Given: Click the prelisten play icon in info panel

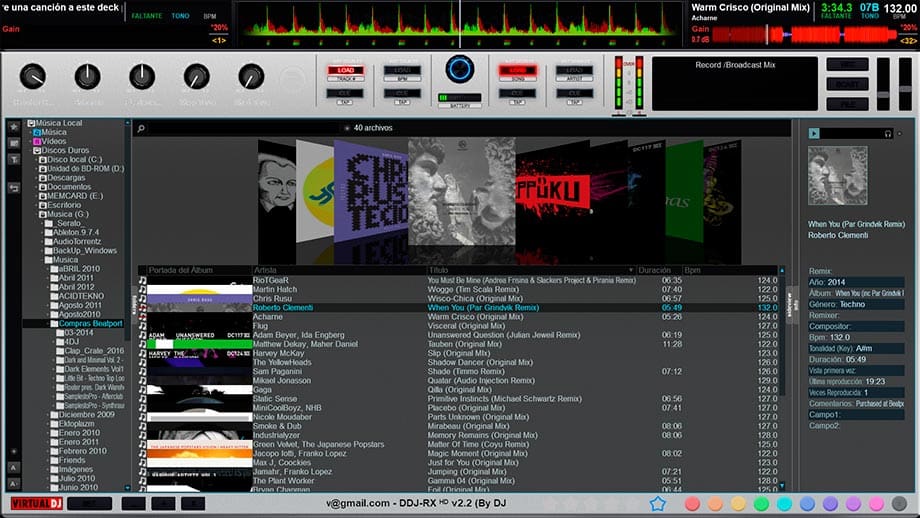Looking at the screenshot, I should point(814,134).
